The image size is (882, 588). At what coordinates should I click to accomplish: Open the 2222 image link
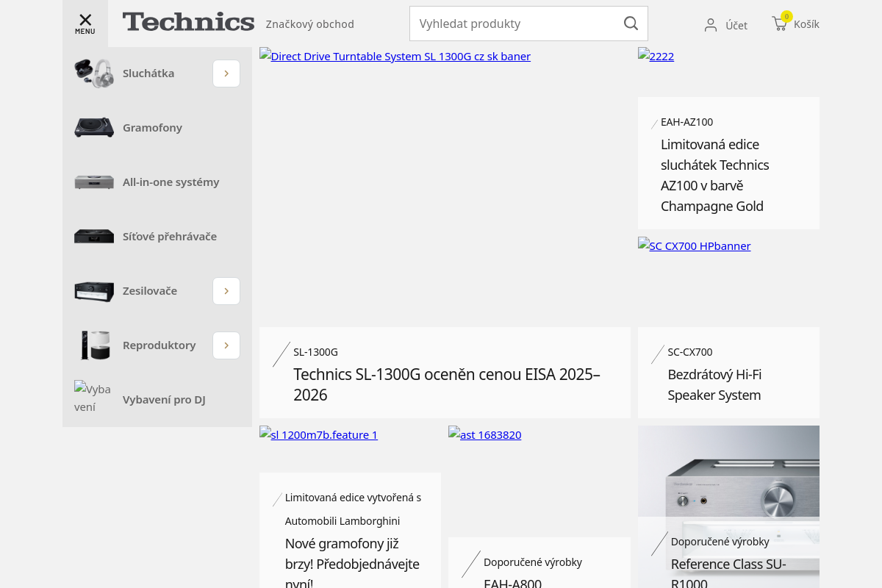coord(656,56)
